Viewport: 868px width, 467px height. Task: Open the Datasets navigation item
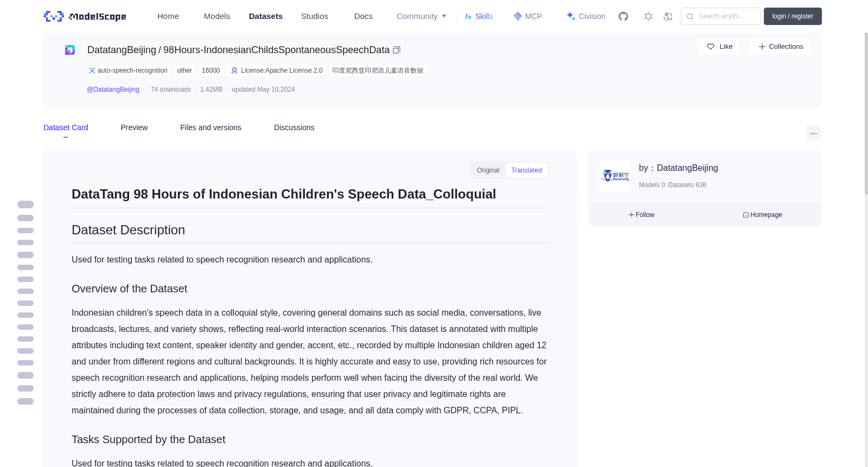[266, 16]
